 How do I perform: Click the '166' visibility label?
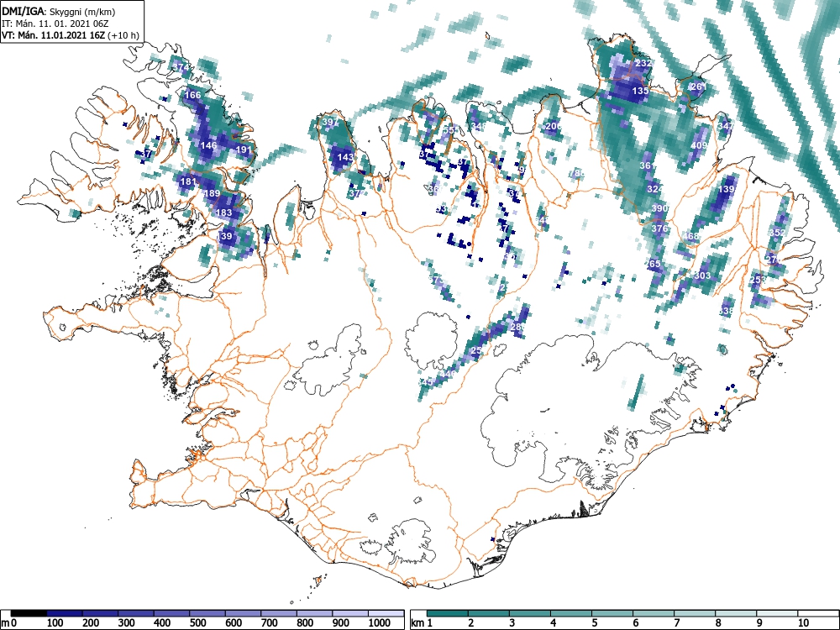point(193,96)
